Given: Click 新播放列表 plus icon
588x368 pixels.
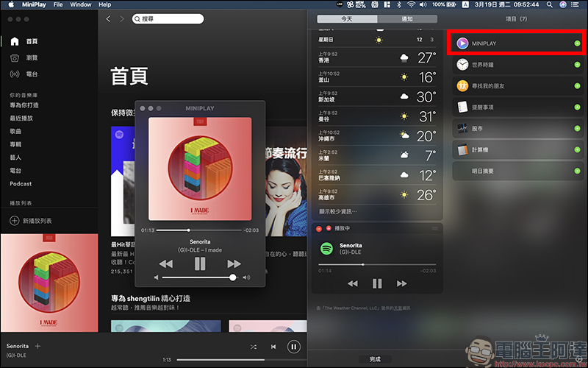Looking at the screenshot, I should click(14, 220).
